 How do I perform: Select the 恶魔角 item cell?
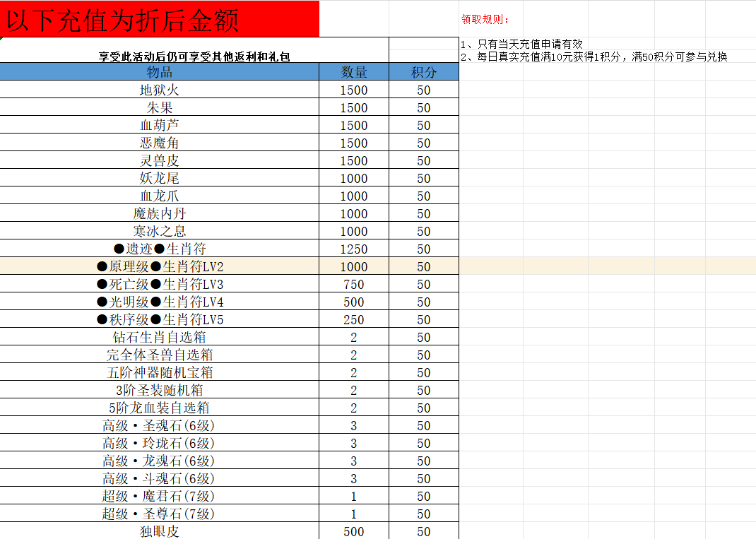pyautogui.click(x=159, y=143)
